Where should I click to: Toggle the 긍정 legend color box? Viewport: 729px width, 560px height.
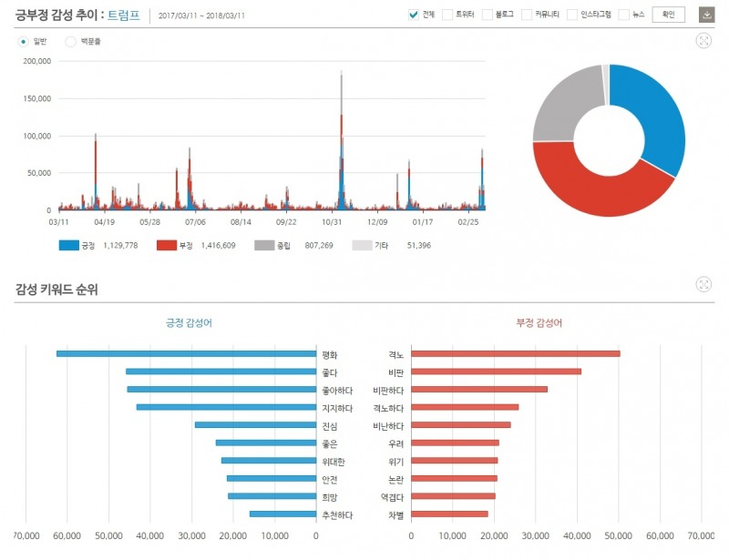68,246
